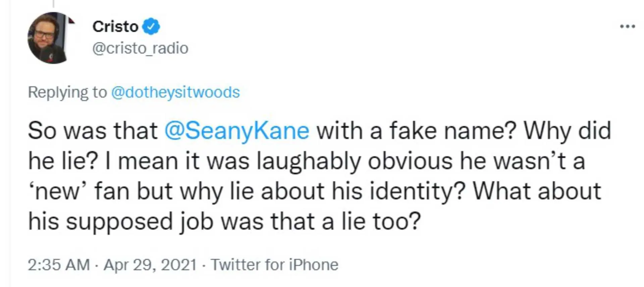Click the Apr 29, 2021 date
This screenshot has height=287, width=644.
[x=150, y=265]
